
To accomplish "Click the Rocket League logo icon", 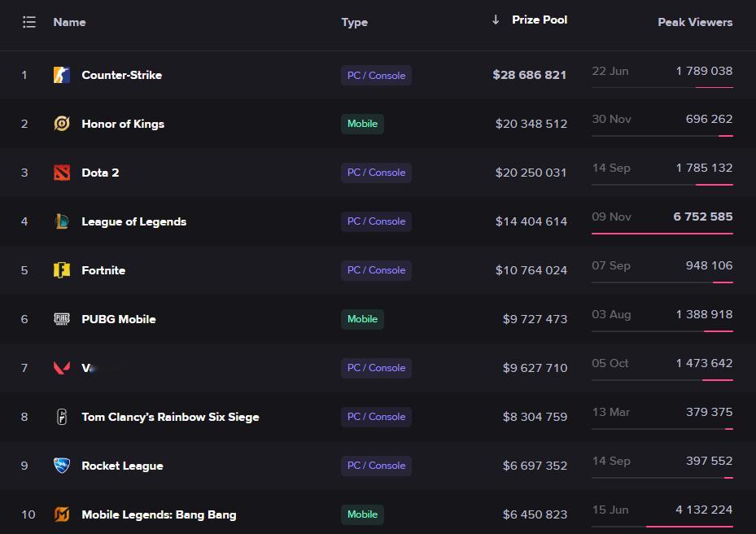I will click(x=62, y=466).
